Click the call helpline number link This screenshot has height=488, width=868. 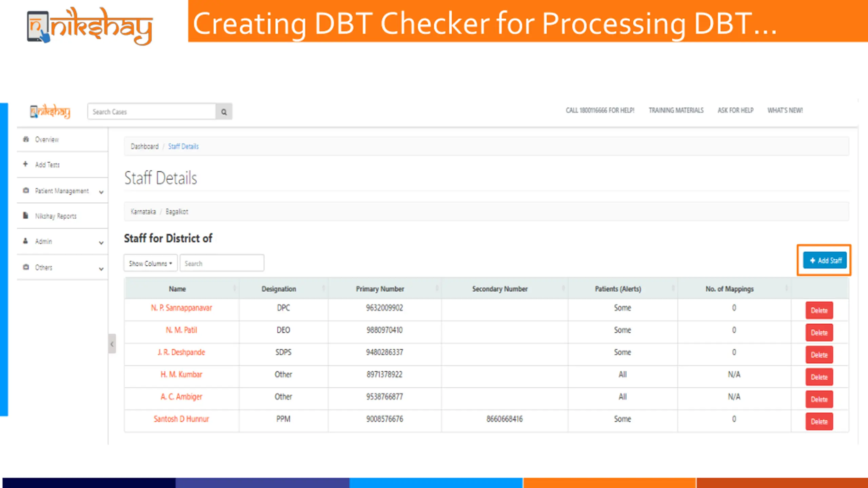600,110
